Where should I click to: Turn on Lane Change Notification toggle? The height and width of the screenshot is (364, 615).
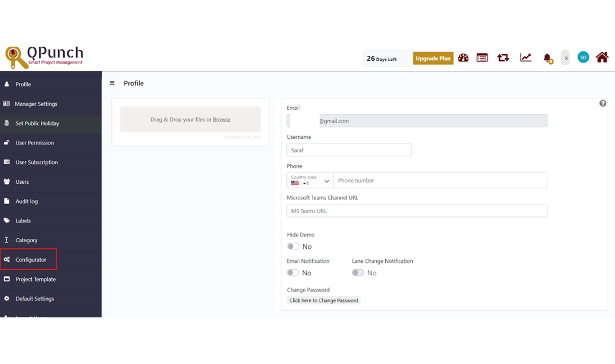tap(358, 273)
